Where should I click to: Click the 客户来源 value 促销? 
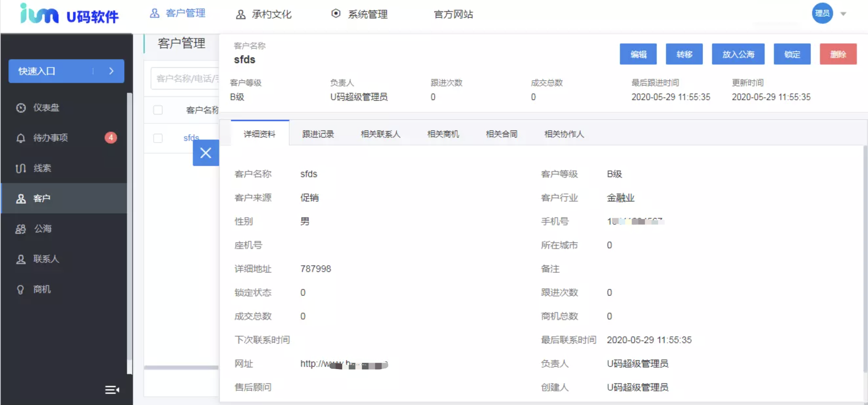[x=309, y=198]
